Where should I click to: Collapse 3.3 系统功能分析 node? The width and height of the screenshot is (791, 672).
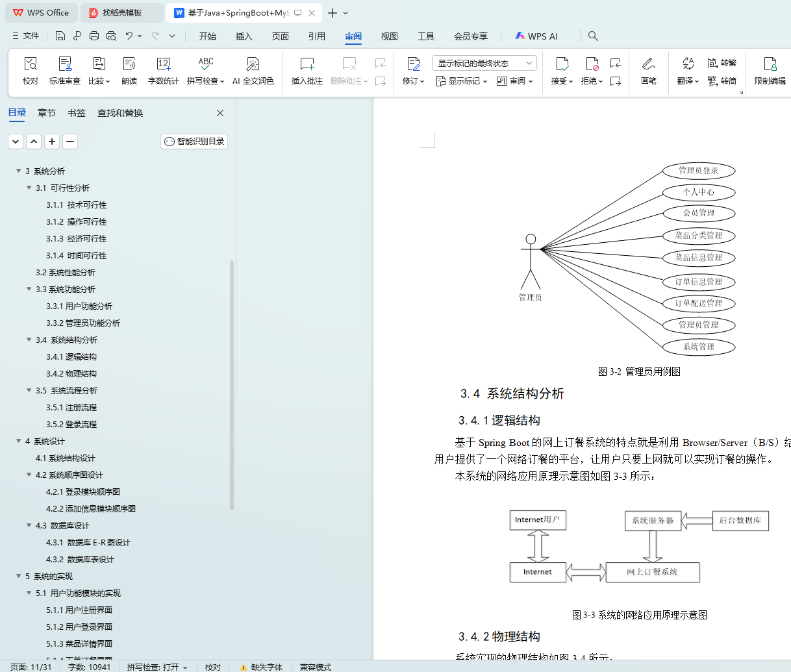[x=29, y=289]
